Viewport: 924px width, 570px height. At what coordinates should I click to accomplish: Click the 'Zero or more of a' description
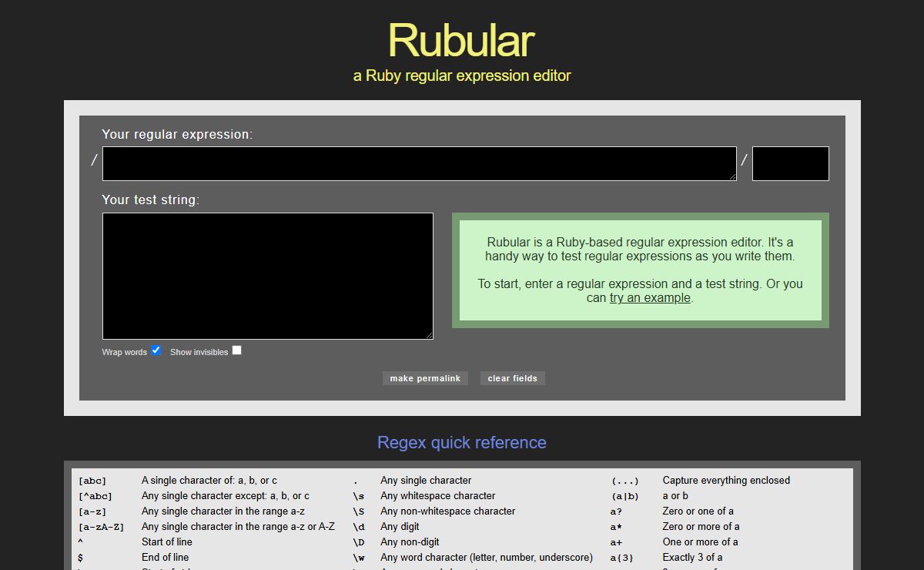click(x=701, y=527)
